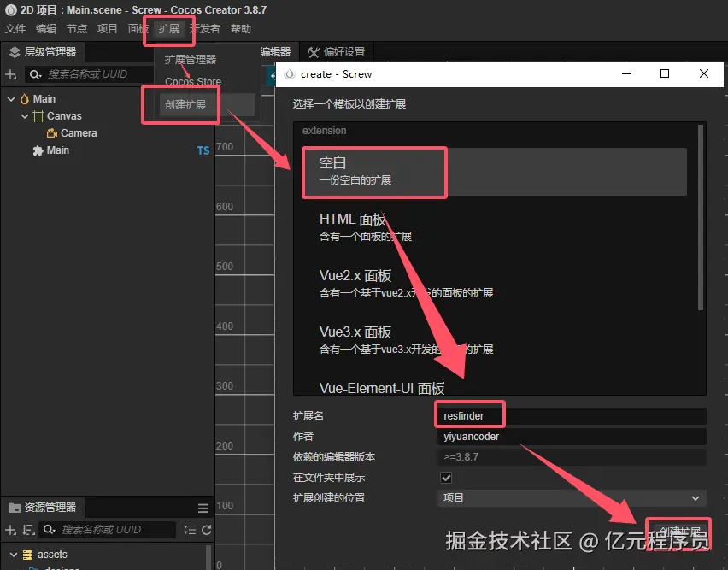Open the 开发者 menu
Image resolution: width=728 pixels, height=570 pixels.
click(205, 29)
